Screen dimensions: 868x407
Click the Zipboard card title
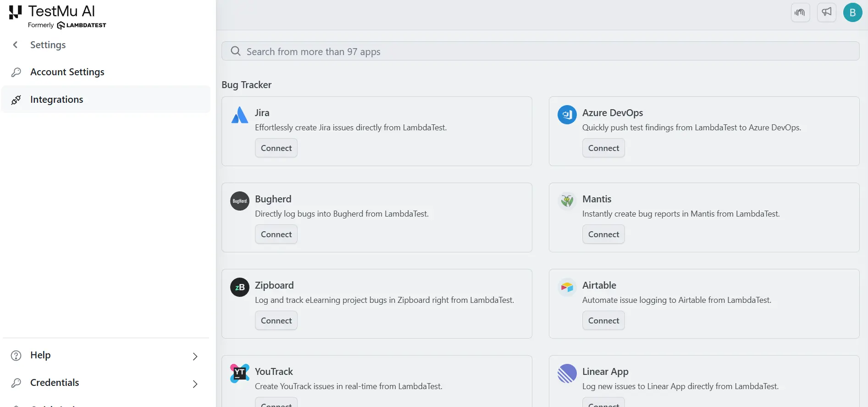[x=274, y=285]
